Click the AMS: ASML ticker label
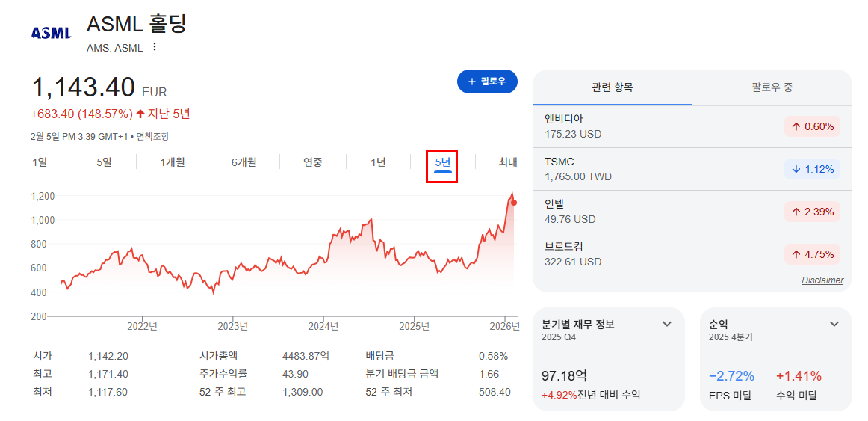 point(114,48)
